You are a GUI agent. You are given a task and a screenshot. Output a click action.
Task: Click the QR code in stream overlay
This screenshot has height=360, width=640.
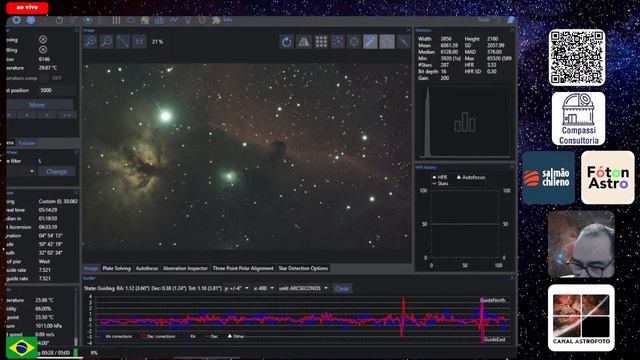577,58
